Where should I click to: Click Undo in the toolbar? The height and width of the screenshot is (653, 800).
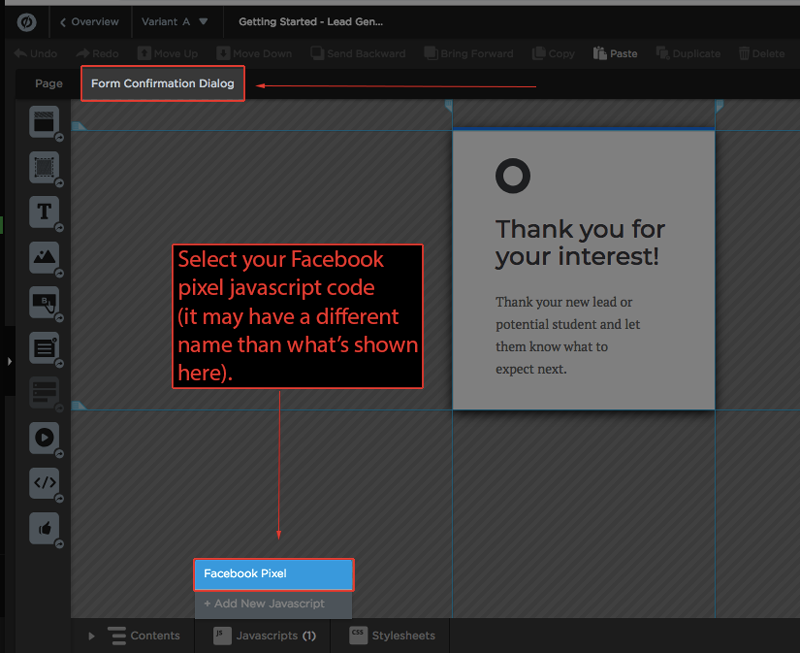click(x=35, y=54)
